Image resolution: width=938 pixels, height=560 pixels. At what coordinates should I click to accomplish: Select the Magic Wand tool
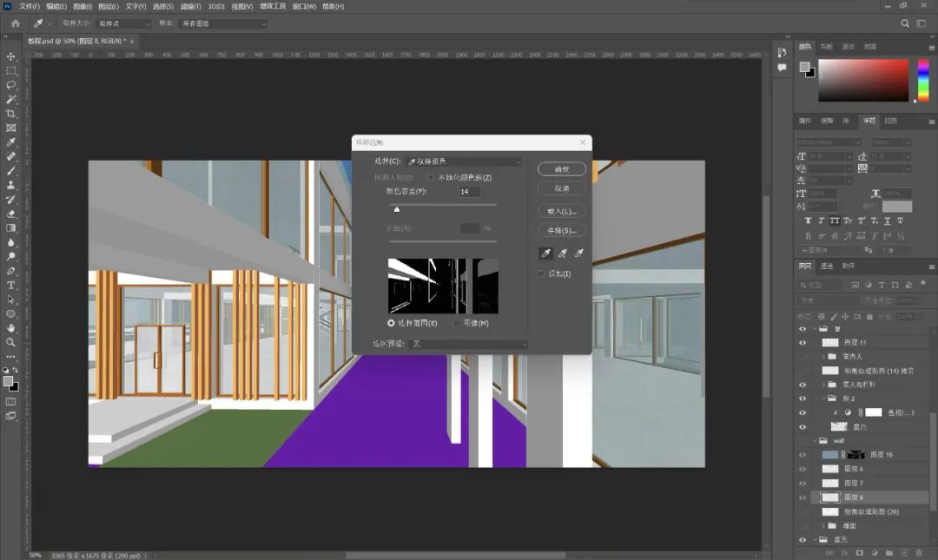10,99
